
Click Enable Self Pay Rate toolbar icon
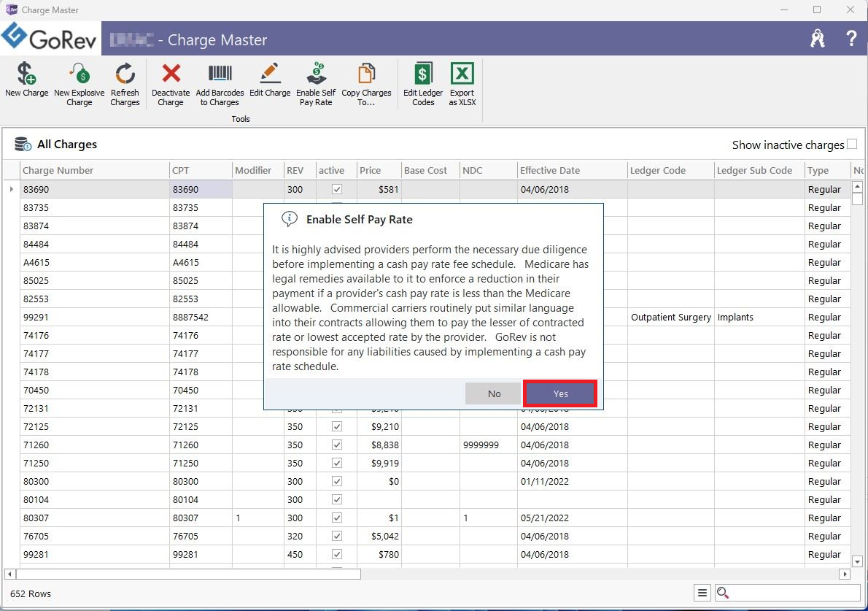coord(316,73)
